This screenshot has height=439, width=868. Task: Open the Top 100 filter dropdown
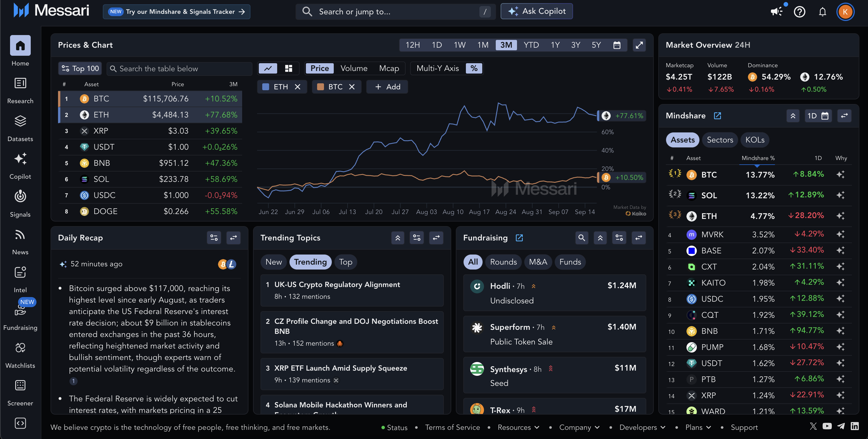80,69
